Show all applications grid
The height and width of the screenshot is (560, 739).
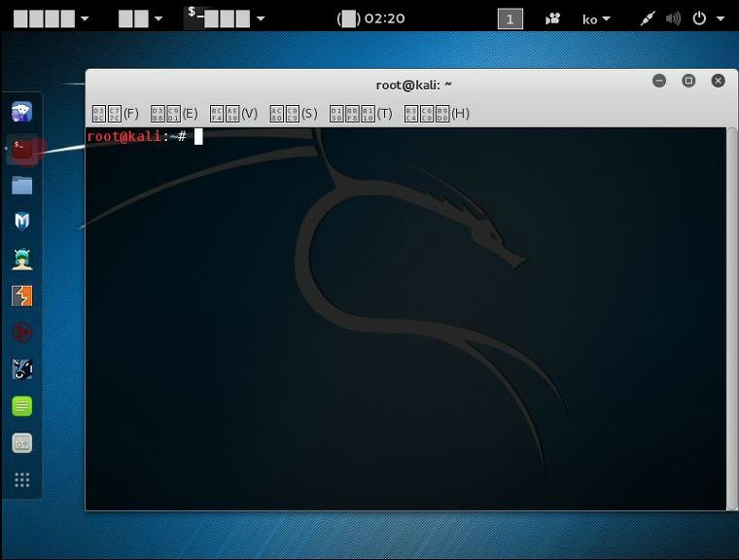[x=21, y=480]
